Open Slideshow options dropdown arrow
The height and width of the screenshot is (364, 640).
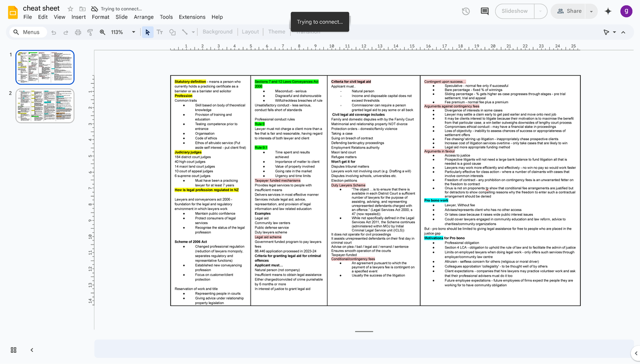(541, 11)
